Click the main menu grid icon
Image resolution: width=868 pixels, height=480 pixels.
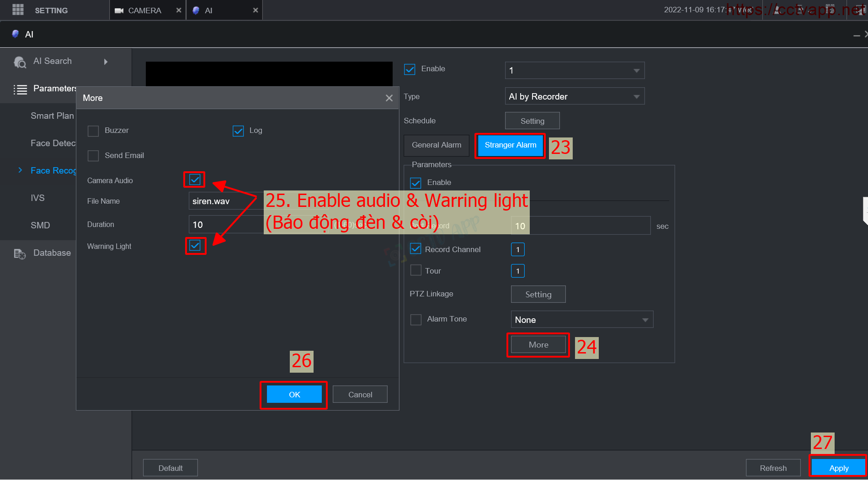tap(18, 10)
